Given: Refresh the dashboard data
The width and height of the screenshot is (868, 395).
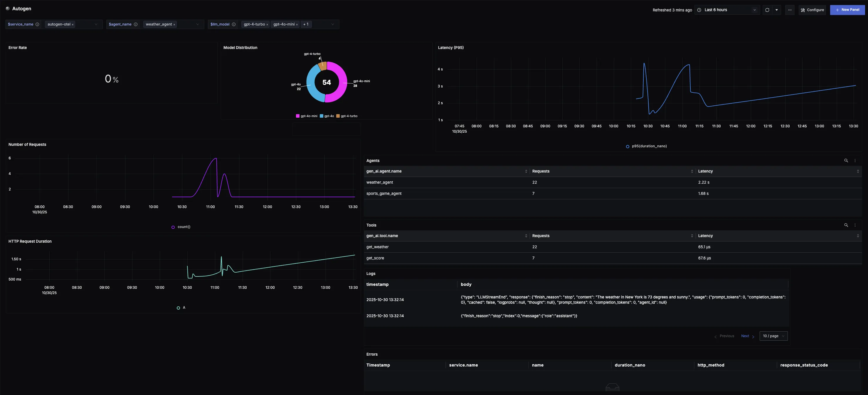Looking at the screenshot, I should click(x=767, y=10).
